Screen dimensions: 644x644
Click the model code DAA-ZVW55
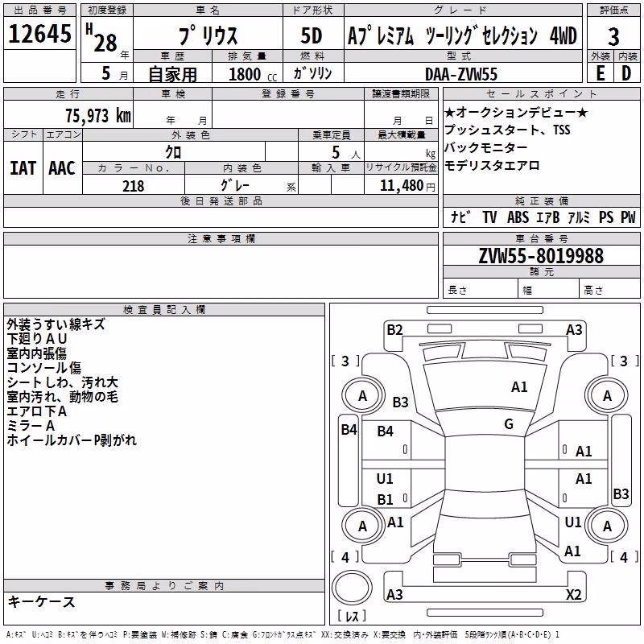pyautogui.click(x=461, y=74)
